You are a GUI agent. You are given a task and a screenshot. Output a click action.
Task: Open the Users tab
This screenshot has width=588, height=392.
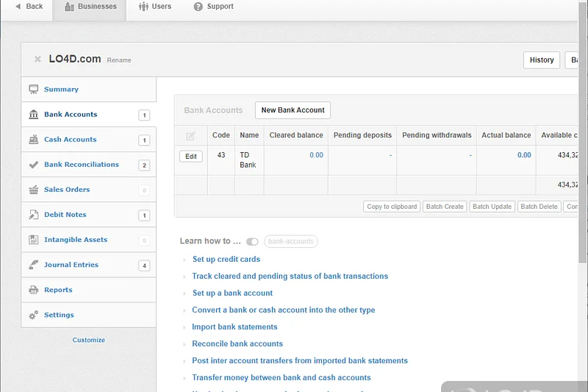click(154, 7)
